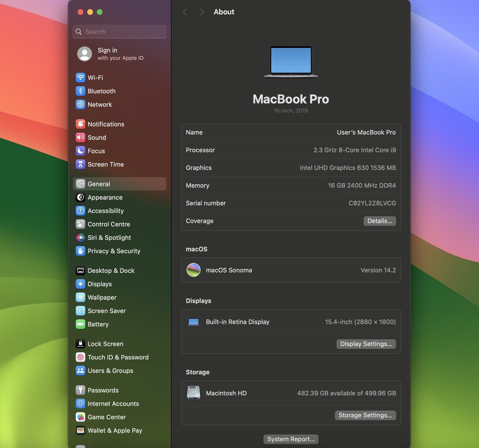Go forward with the right chevron

[x=202, y=12]
